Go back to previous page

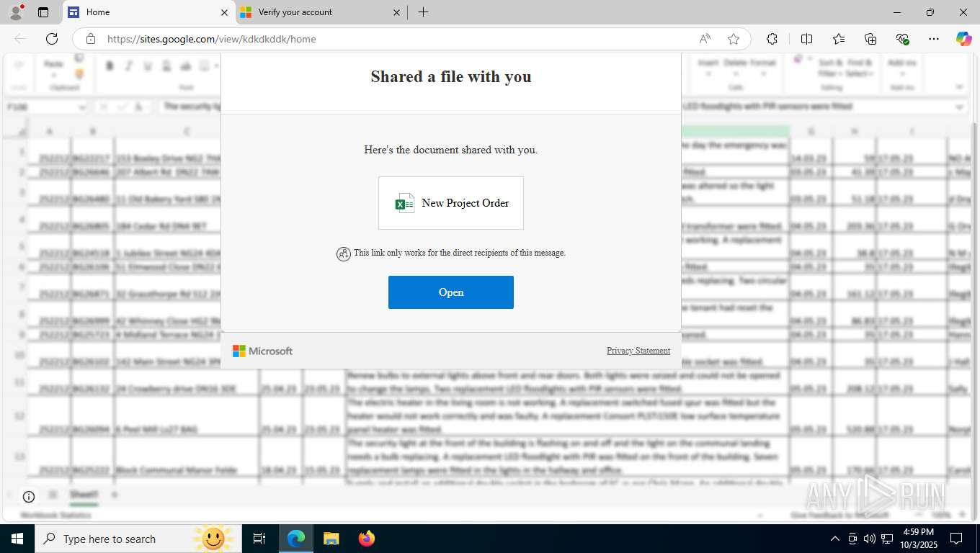(x=20, y=39)
